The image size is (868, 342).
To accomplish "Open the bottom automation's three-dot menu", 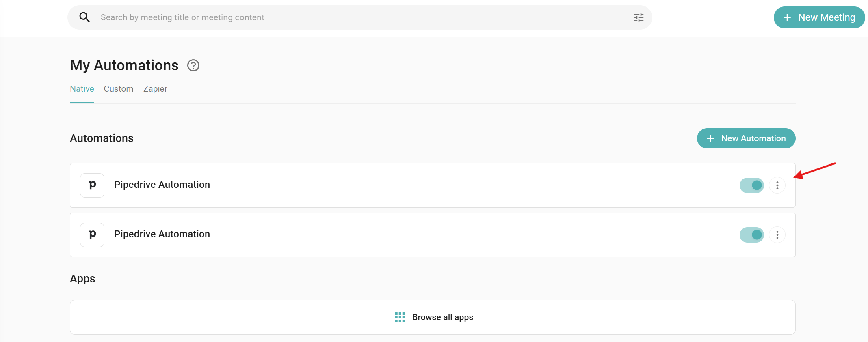I will click(777, 235).
